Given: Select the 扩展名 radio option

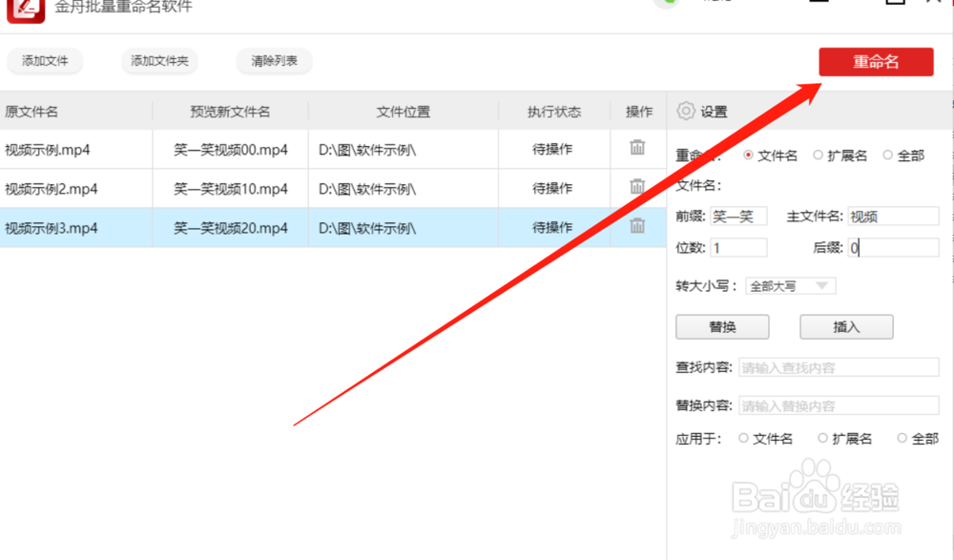Looking at the screenshot, I should (x=818, y=155).
